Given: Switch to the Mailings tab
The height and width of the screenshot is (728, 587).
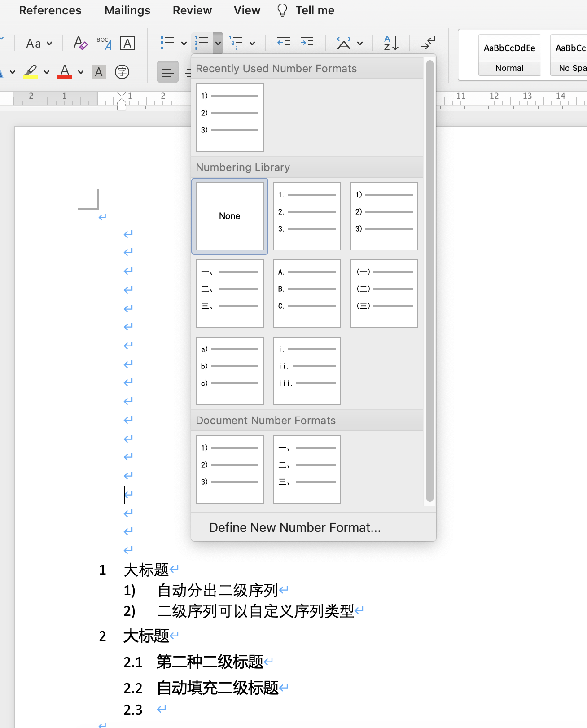Looking at the screenshot, I should 127,10.
